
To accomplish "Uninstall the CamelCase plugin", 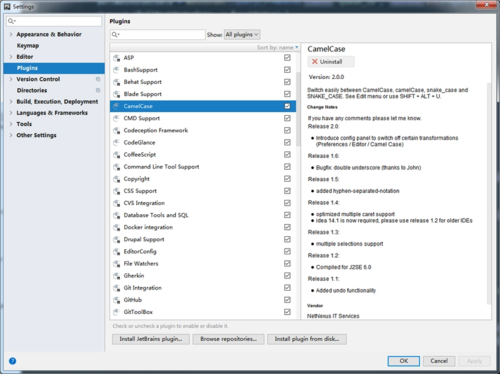I will (x=331, y=62).
